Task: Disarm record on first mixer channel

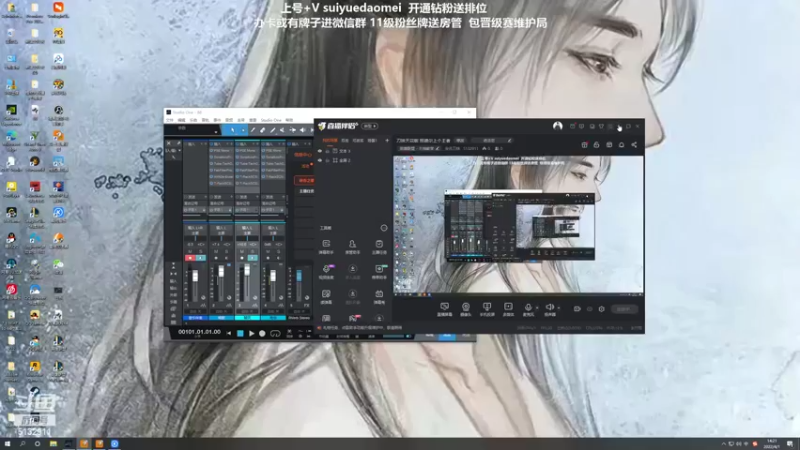Action: tap(190, 258)
